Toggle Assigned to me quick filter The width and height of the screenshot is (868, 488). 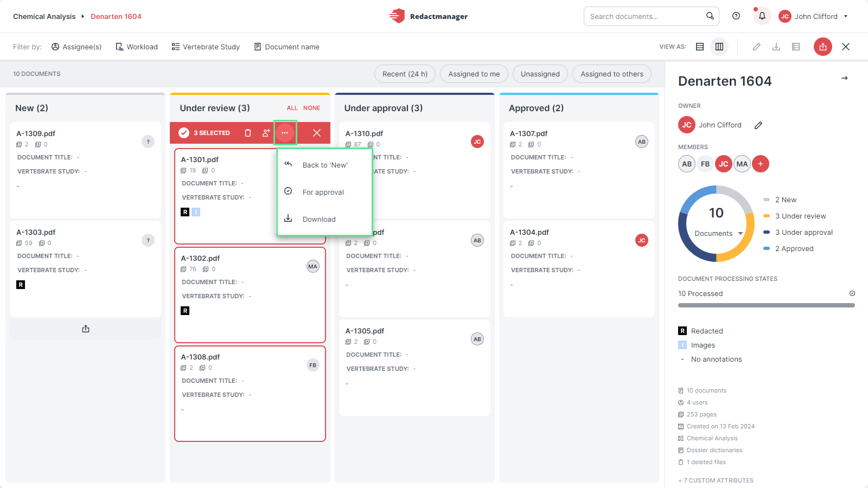474,74
